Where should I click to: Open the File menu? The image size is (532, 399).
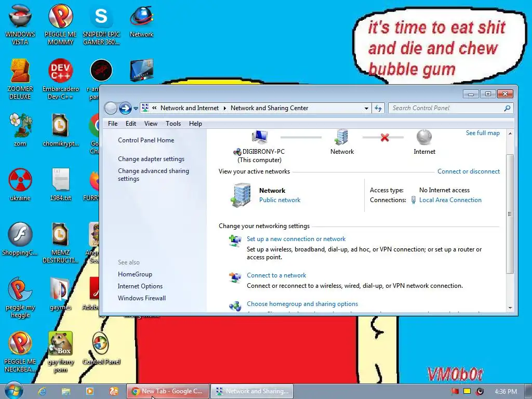(x=113, y=124)
